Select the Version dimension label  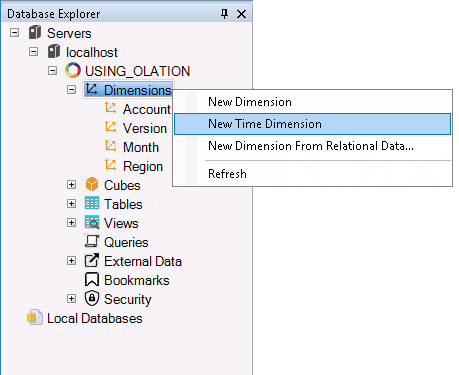(145, 128)
